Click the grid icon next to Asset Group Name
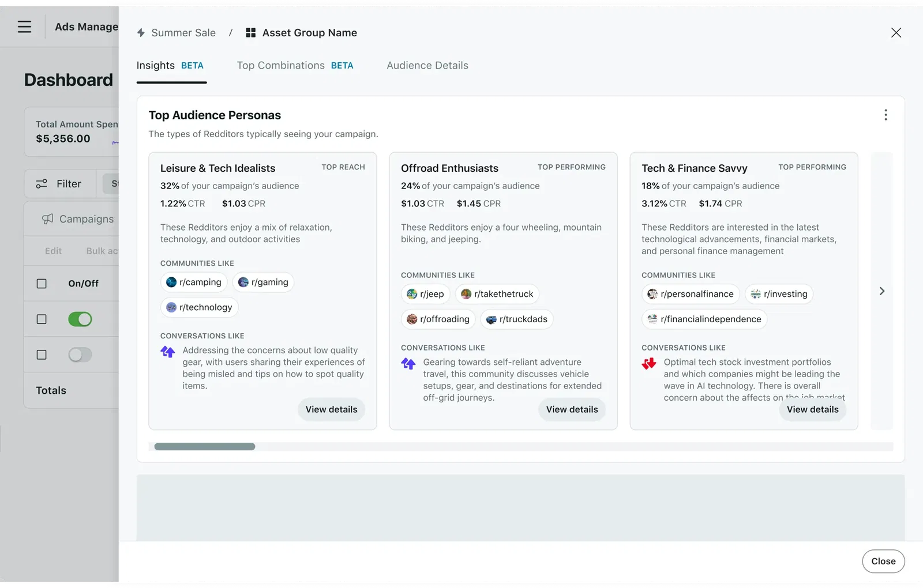This screenshot has width=923, height=588. point(250,32)
